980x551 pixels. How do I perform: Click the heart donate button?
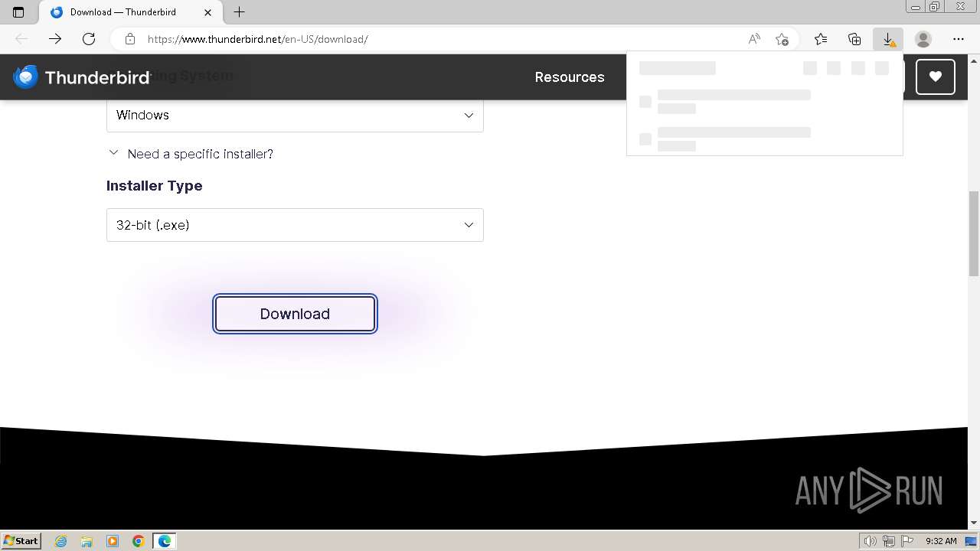pyautogui.click(x=935, y=77)
